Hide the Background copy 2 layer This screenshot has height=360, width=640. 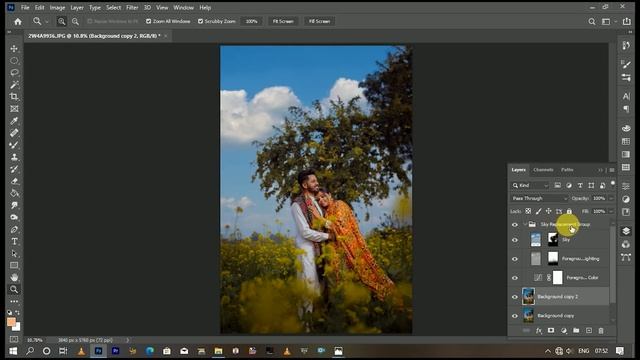click(x=515, y=297)
